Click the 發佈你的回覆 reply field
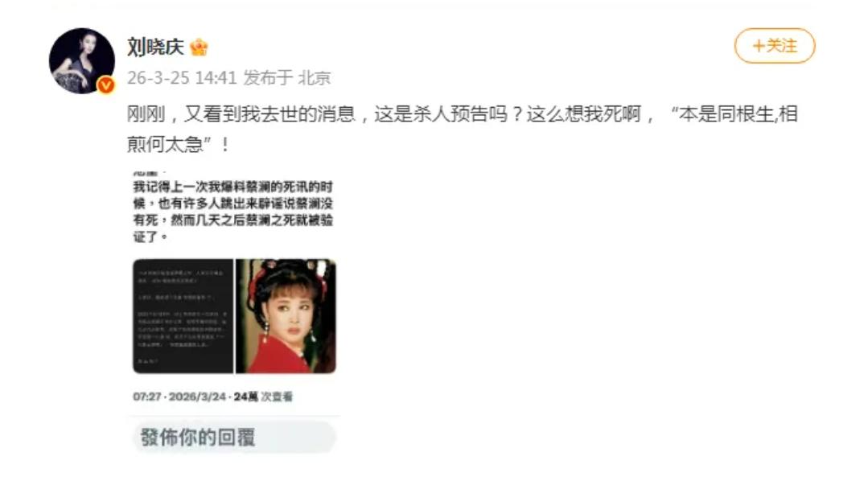 pos(233,438)
